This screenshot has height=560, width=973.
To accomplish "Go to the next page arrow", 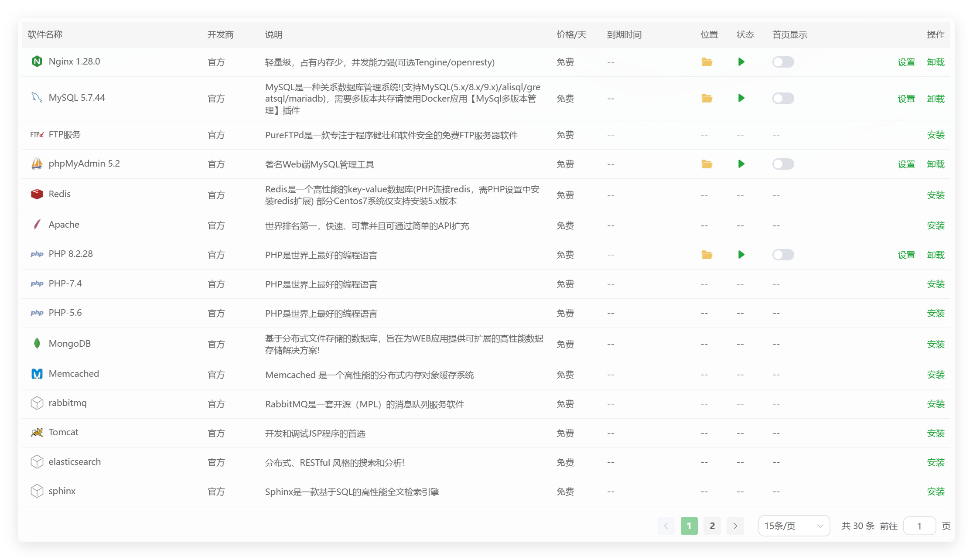I will [x=735, y=526].
